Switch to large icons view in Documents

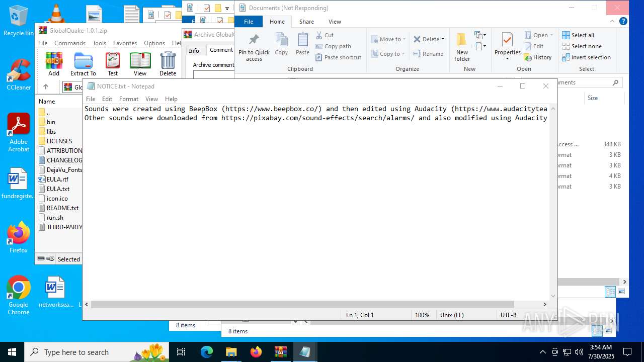tap(621, 292)
